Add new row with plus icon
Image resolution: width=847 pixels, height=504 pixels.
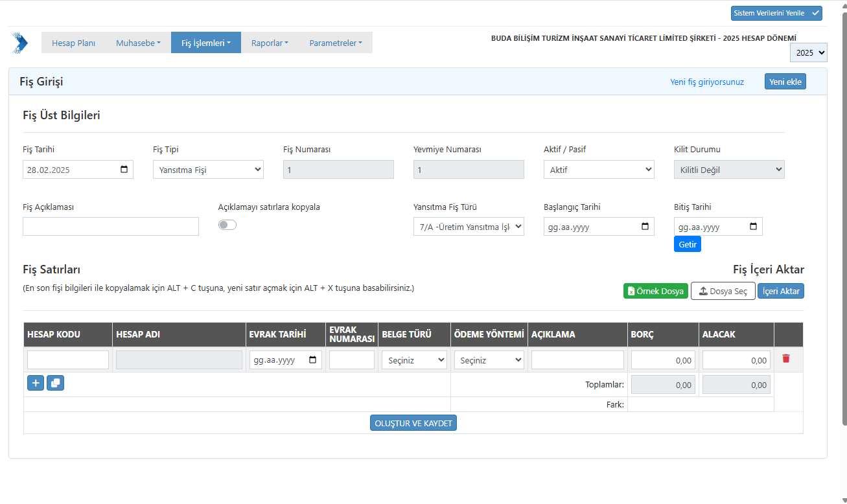coord(36,384)
